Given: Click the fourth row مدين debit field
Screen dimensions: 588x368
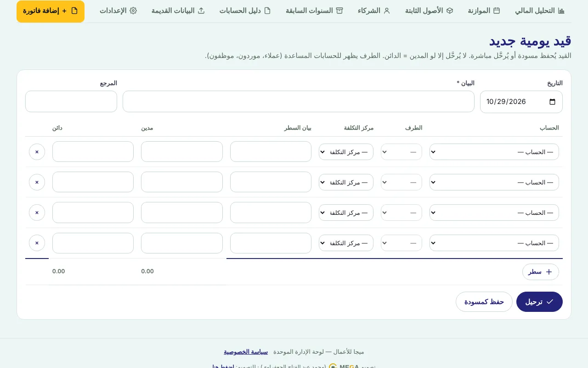Looking at the screenshot, I should coord(182,243).
